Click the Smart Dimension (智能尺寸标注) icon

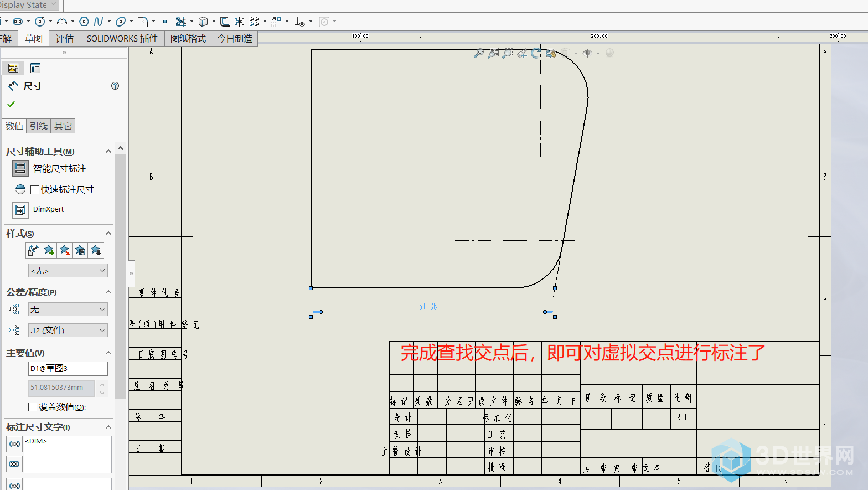[x=20, y=168]
